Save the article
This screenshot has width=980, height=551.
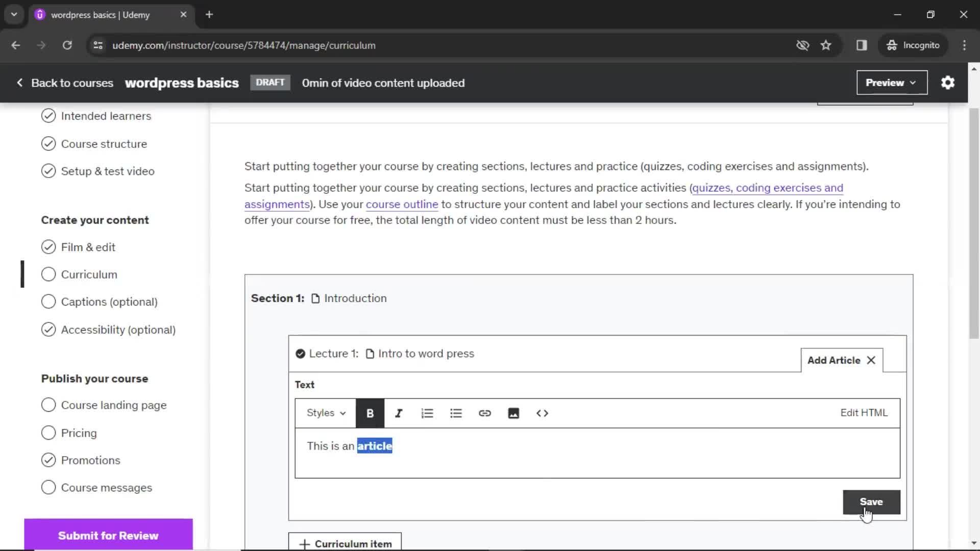tap(871, 502)
